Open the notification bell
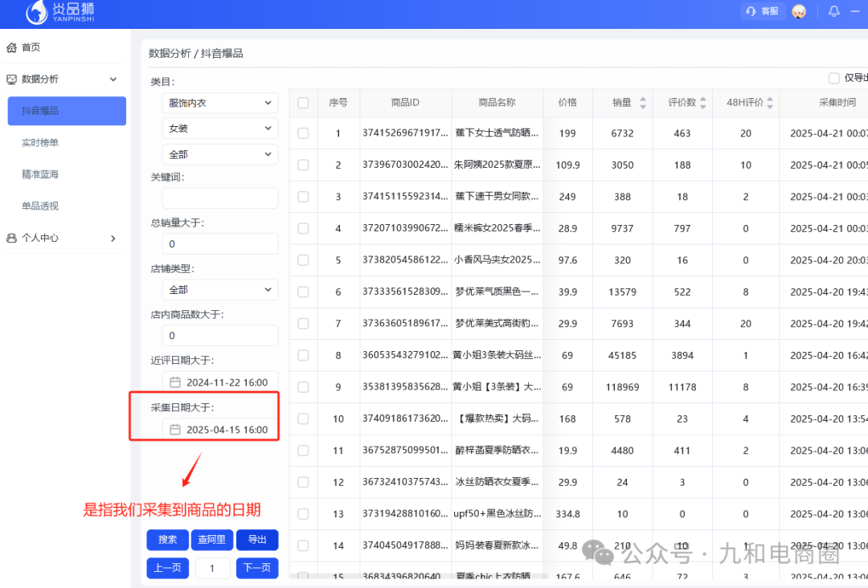Screen dimensions: 868x588 [x=833, y=11]
